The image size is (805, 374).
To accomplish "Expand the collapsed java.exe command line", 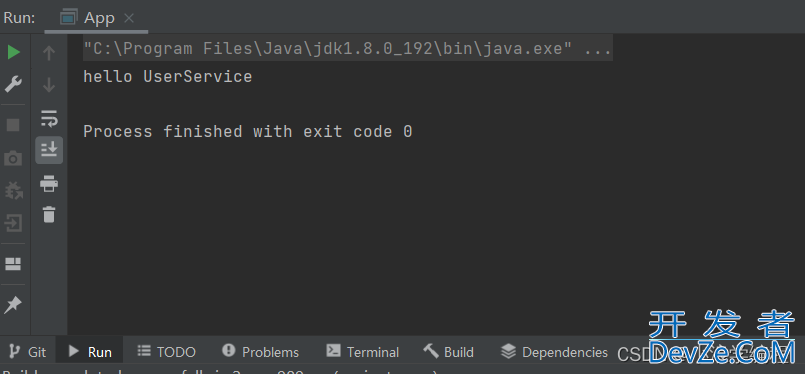I will (598, 49).
